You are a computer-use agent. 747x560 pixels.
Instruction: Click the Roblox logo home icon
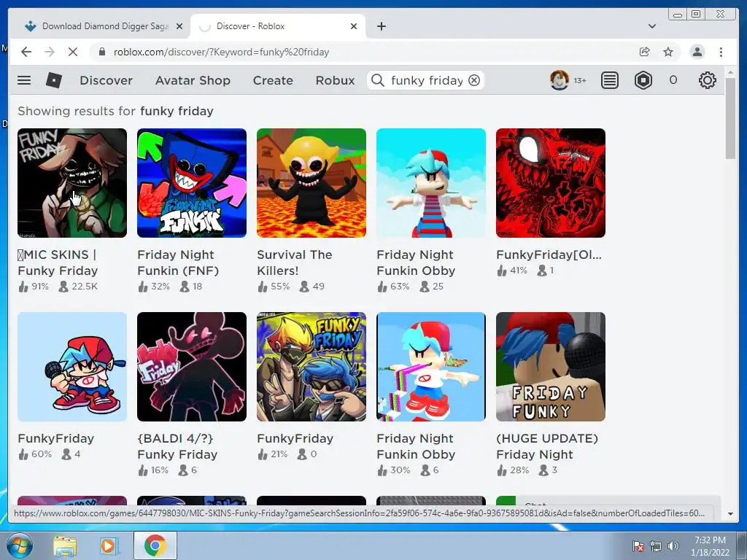tap(54, 80)
